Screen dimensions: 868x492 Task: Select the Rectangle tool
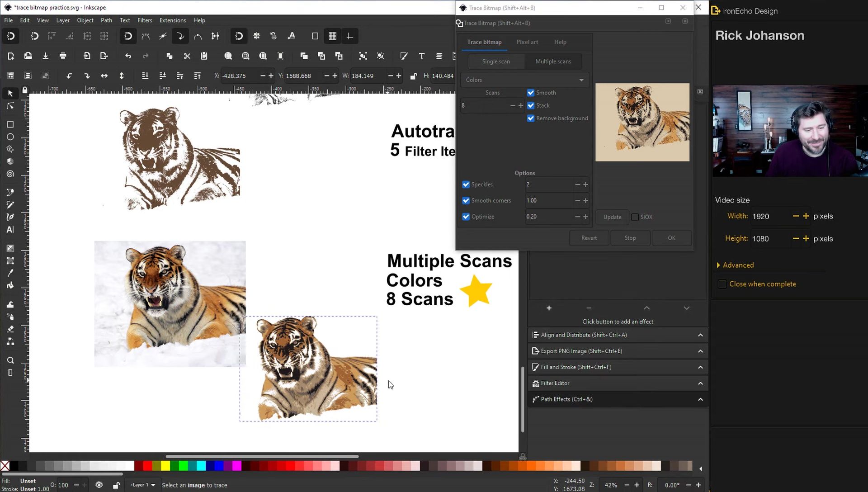[x=10, y=124]
